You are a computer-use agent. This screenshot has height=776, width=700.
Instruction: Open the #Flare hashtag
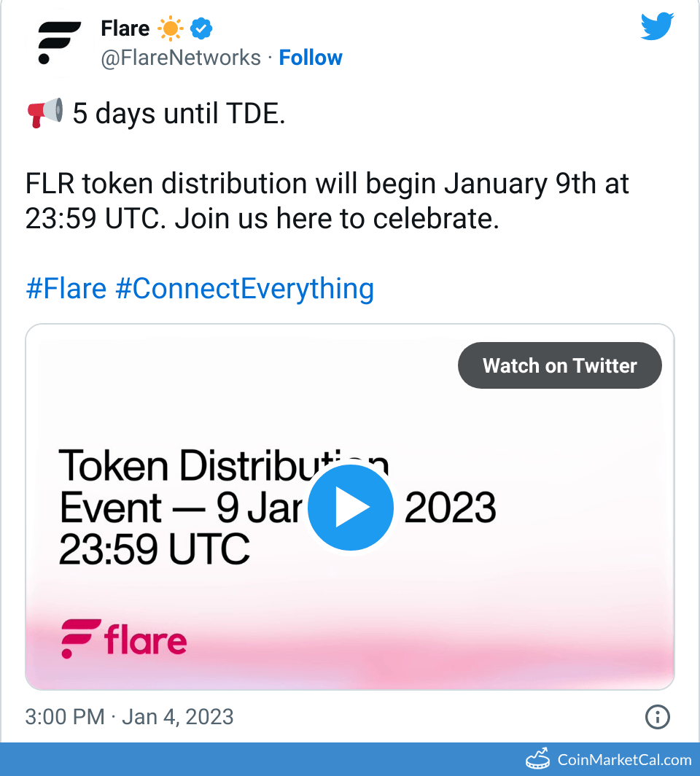(66, 289)
